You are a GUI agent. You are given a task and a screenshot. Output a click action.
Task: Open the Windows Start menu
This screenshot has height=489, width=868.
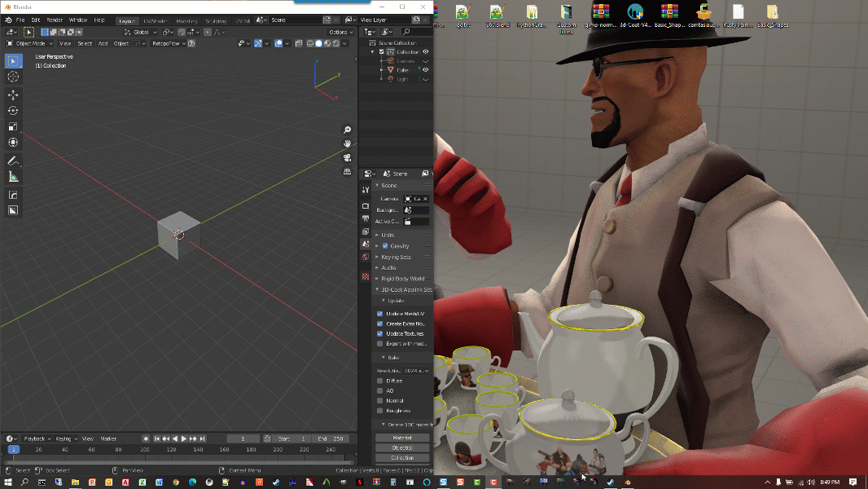8,482
